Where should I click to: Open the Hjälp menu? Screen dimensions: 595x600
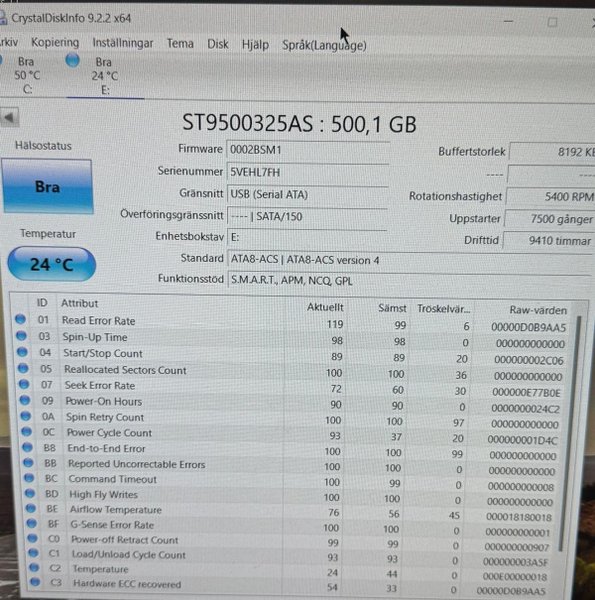tap(255, 45)
